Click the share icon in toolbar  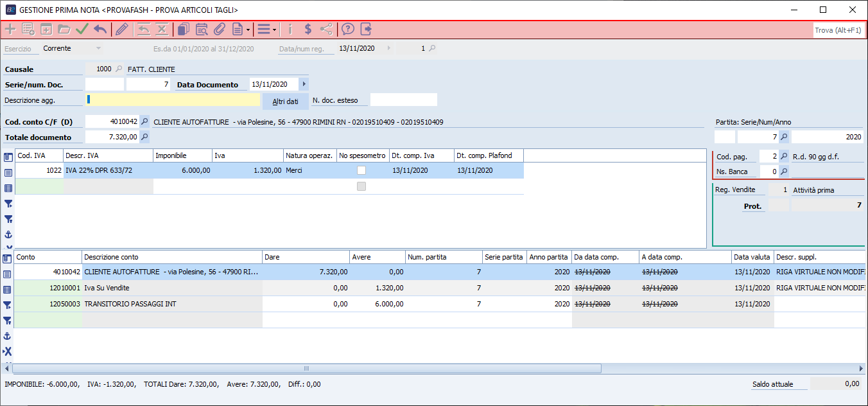pos(326,29)
